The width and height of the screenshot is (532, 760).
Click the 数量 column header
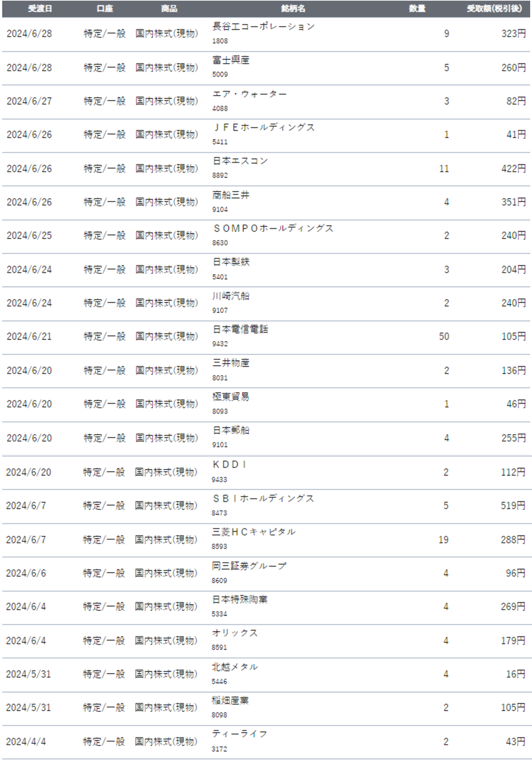pos(417,9)
